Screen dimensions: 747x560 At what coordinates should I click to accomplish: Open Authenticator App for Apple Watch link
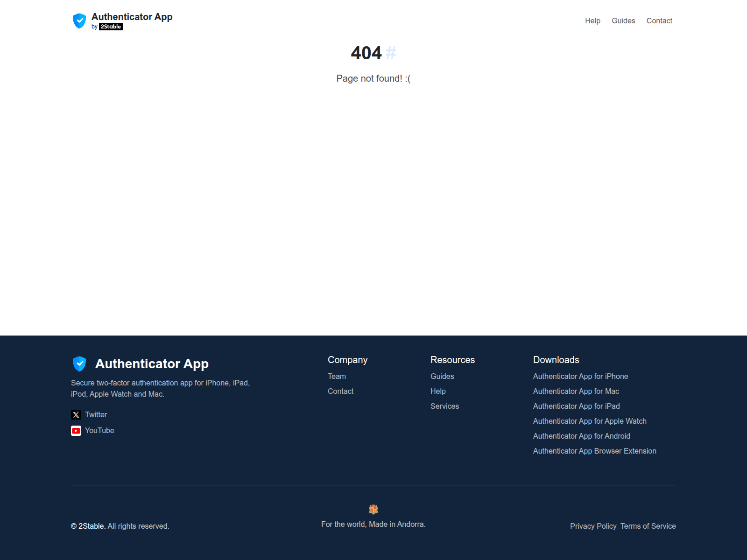point(590,421)
